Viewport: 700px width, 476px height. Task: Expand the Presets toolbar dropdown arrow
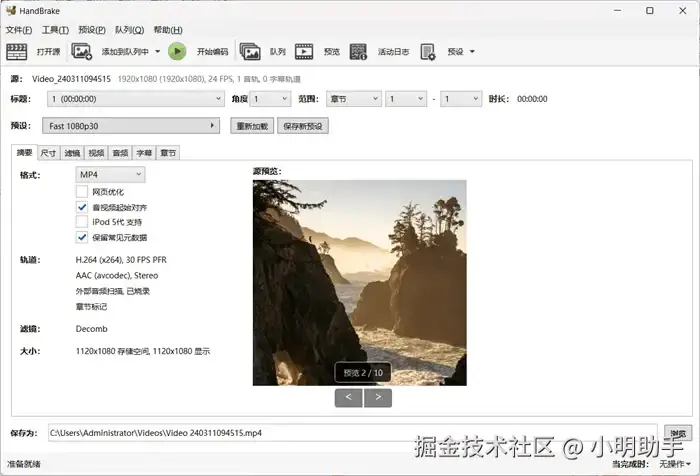pos(472,52)
